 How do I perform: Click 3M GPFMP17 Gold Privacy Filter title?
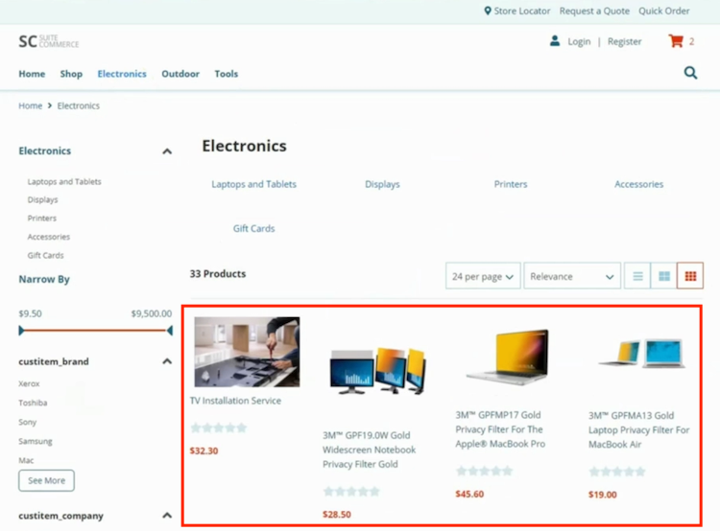[501, 429]
